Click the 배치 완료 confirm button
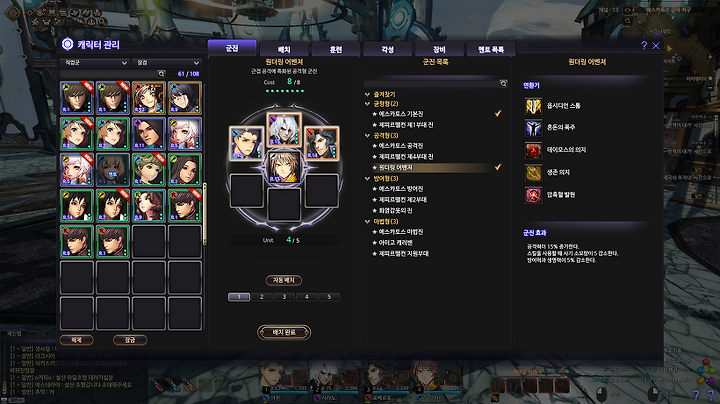 [284, 332]
